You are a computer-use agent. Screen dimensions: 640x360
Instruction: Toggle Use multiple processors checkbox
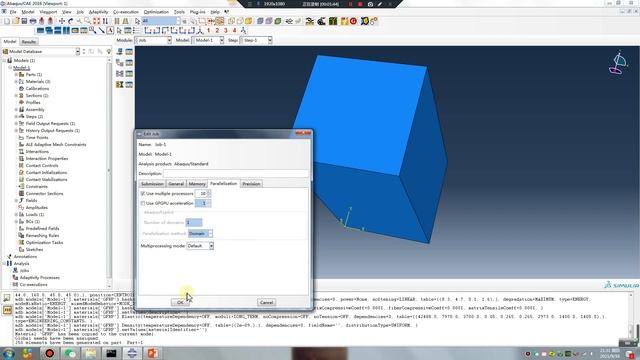pyautogui.click(x=143, y=193)
